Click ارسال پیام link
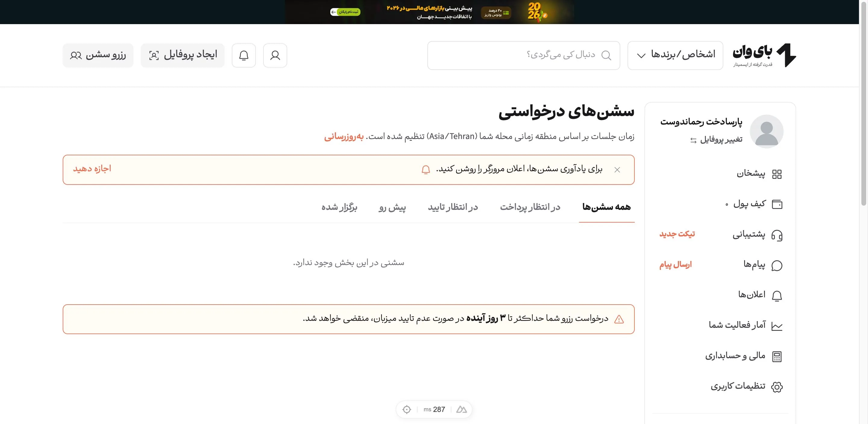868x424 pixels. 675,264
